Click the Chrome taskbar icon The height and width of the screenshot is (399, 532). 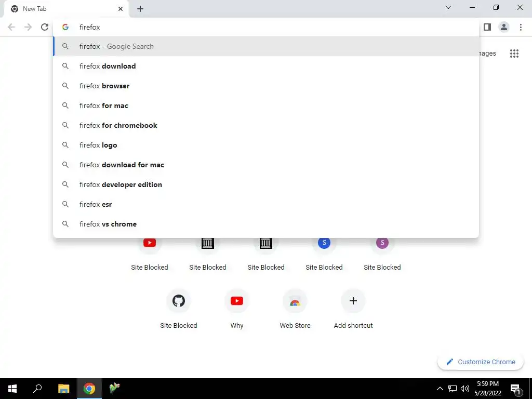point(89,389)
